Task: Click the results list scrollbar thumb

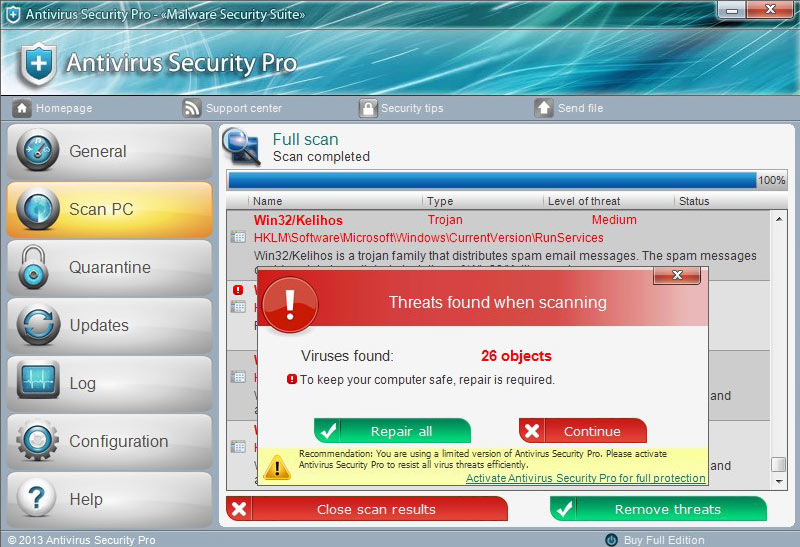Action: point(778,464)
